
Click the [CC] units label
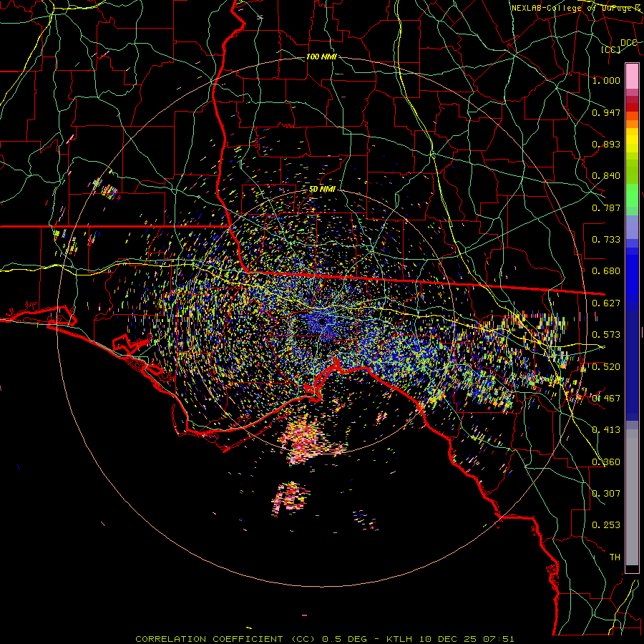611,49
